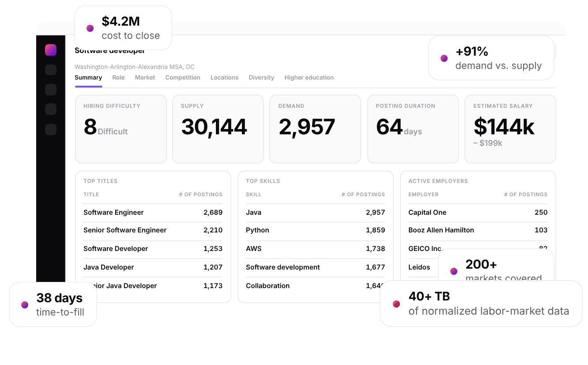
Task: Click the Estimated Salary $144k card
Action: tap(510, 129)
